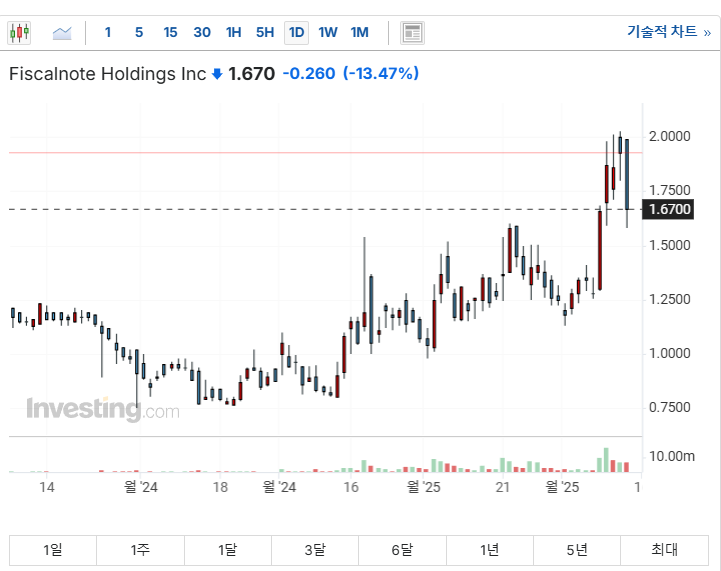The height and width of the screenshot is (571, 721).
Task: Choose the 15 minute interval
Action: (x=170, y=32)
